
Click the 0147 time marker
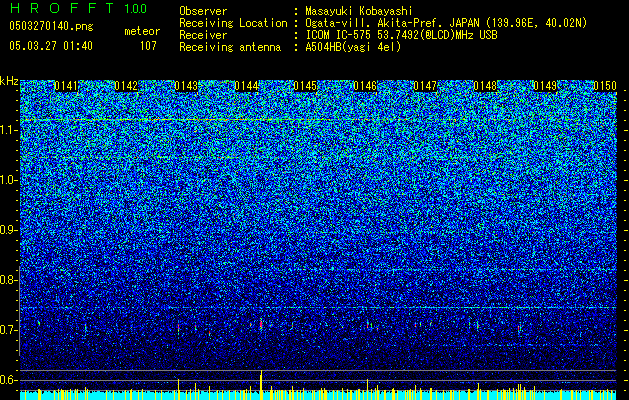click(x=425, y=86)
